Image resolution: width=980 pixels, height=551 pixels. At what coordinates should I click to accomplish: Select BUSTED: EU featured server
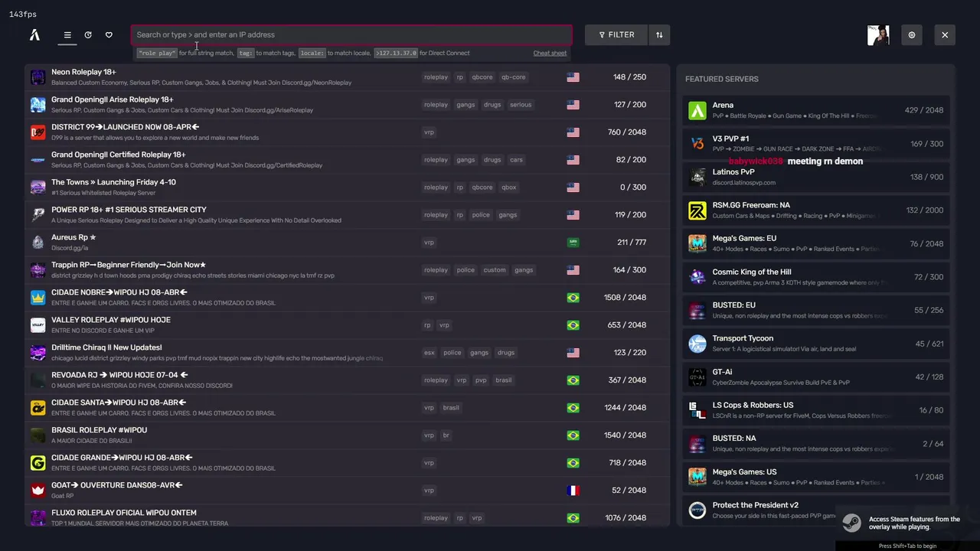[816, 310]
